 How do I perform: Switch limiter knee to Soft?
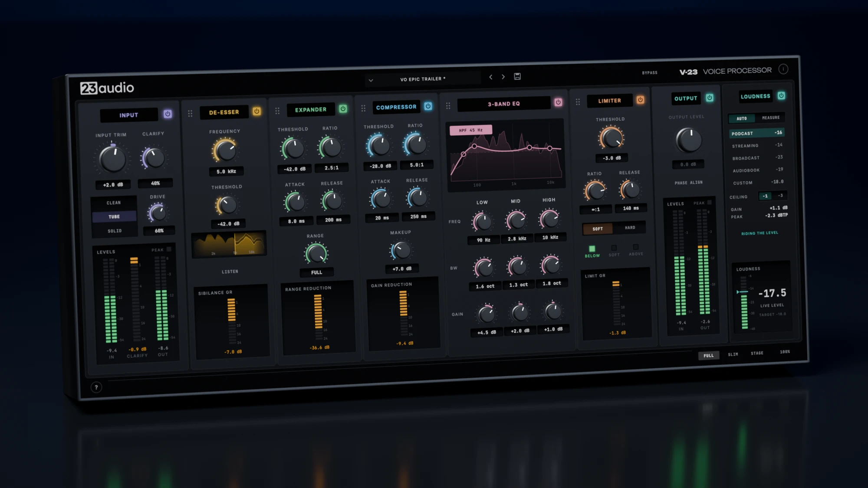coord(598,229)
